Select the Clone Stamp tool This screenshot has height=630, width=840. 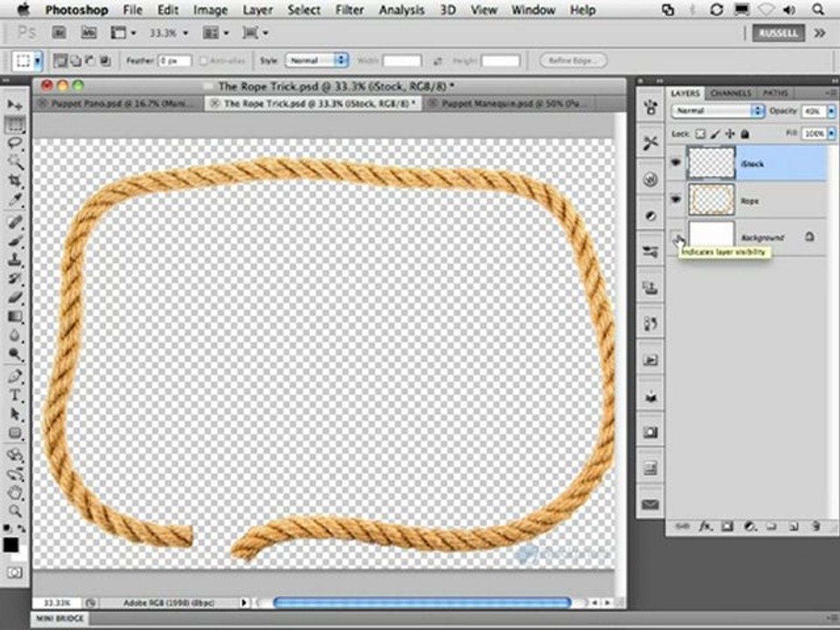pyautogui.click(x=15, y=260)
